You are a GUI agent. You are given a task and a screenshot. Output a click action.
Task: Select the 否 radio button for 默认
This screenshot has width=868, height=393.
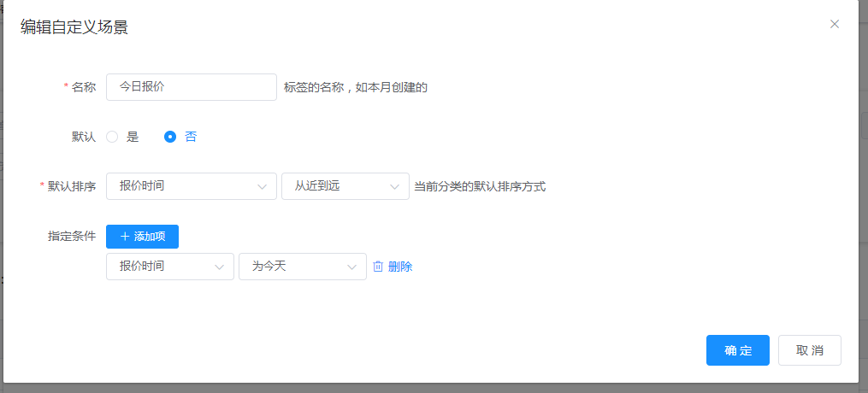[170, 136]
